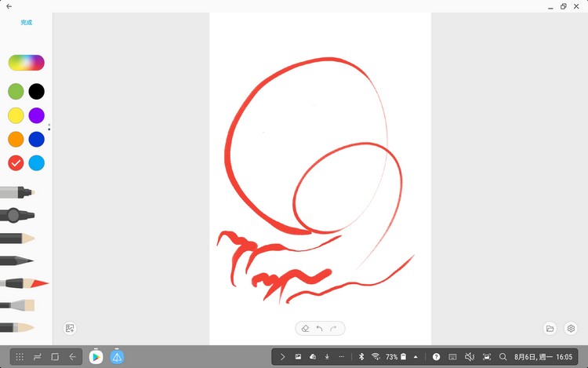Launch Google Play Store from taskbar
This screenshot has height=368, width=588.
click(x=96, y=357)
